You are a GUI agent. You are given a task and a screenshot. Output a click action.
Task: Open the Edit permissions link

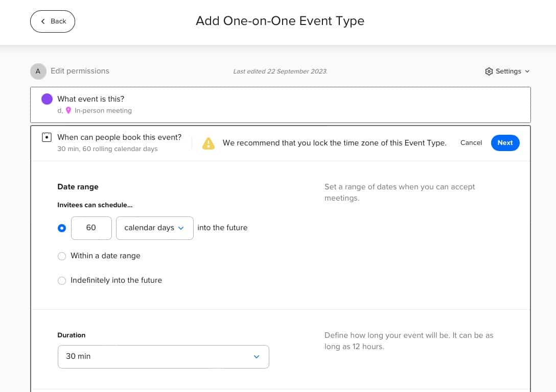point(80,71)
